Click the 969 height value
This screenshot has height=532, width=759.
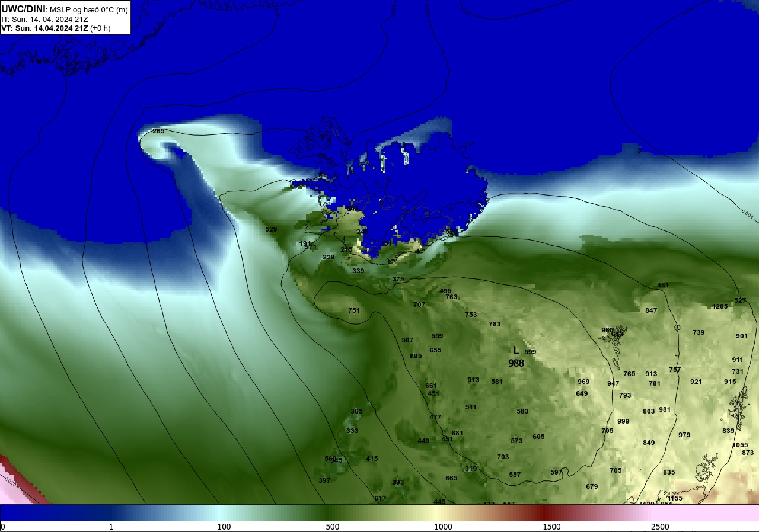click(583, 382)
